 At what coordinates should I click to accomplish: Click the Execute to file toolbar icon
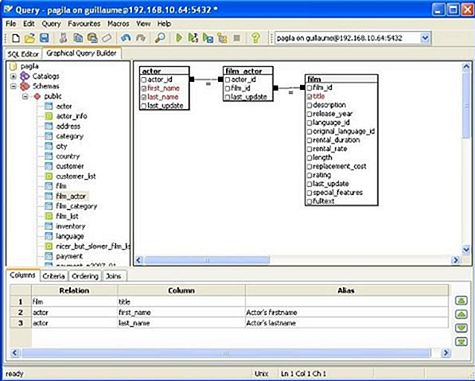click(x=208, y=38)
